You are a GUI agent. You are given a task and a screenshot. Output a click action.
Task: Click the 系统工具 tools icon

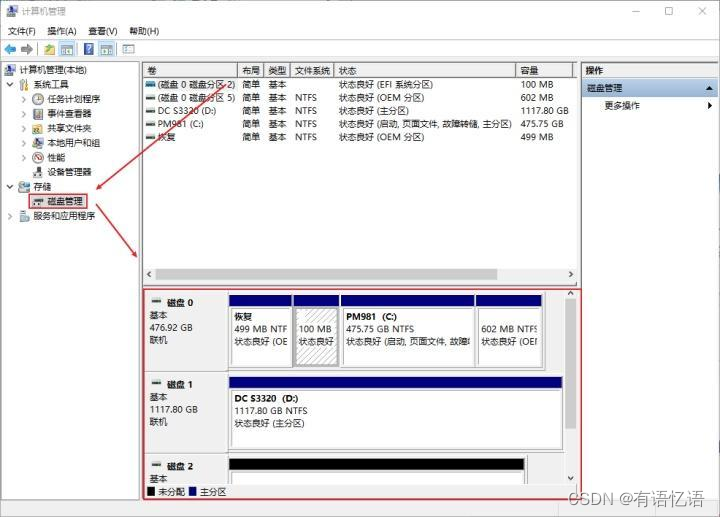pos(24,84)
